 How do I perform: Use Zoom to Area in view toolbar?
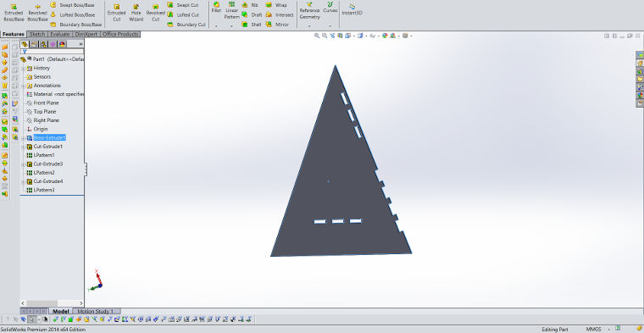[x=325, y=36]
